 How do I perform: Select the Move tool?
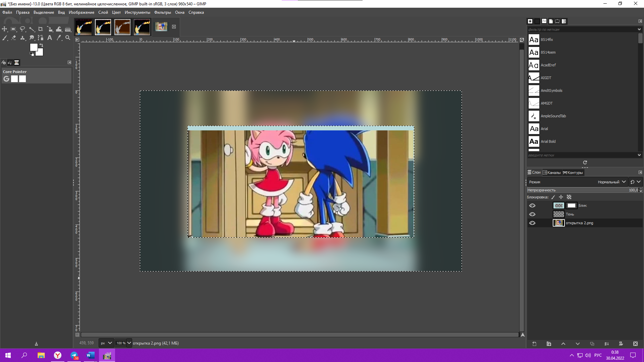coord(5,29)
